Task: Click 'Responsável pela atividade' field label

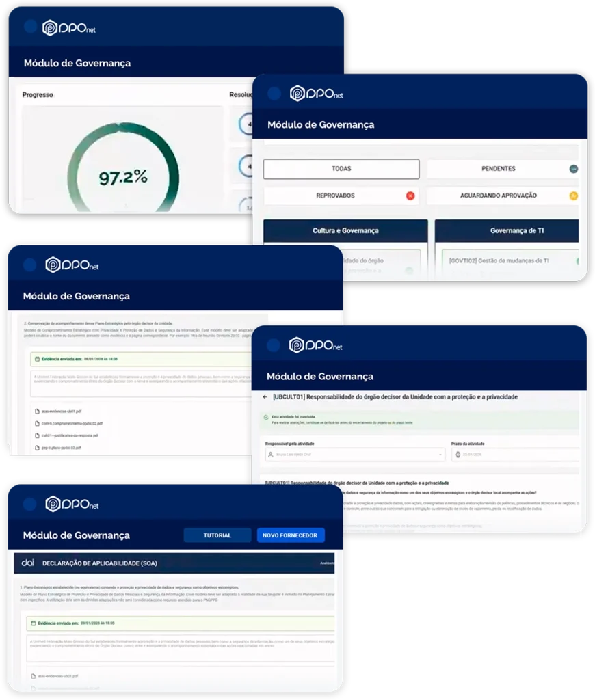Action: point(289,444)
